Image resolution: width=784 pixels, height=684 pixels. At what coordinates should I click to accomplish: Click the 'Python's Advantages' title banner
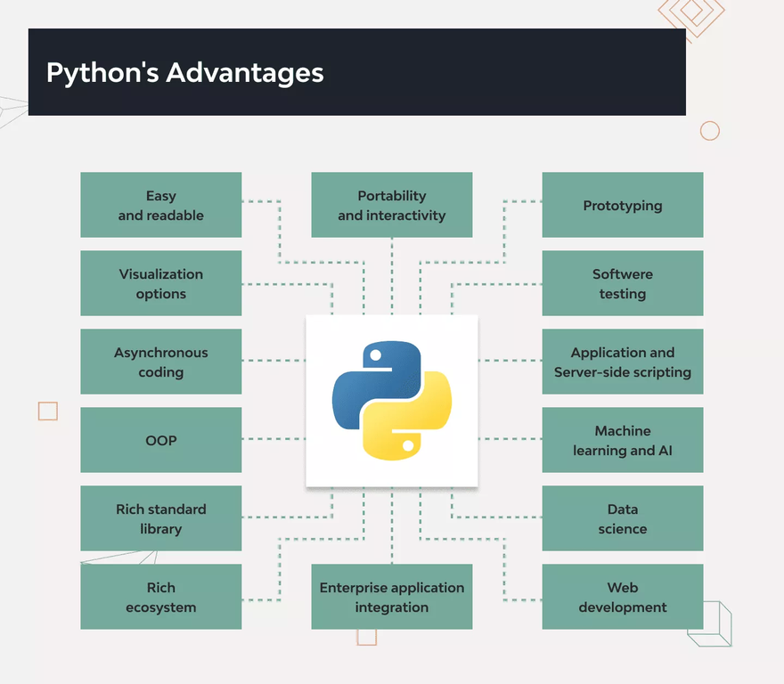[356, 72]
